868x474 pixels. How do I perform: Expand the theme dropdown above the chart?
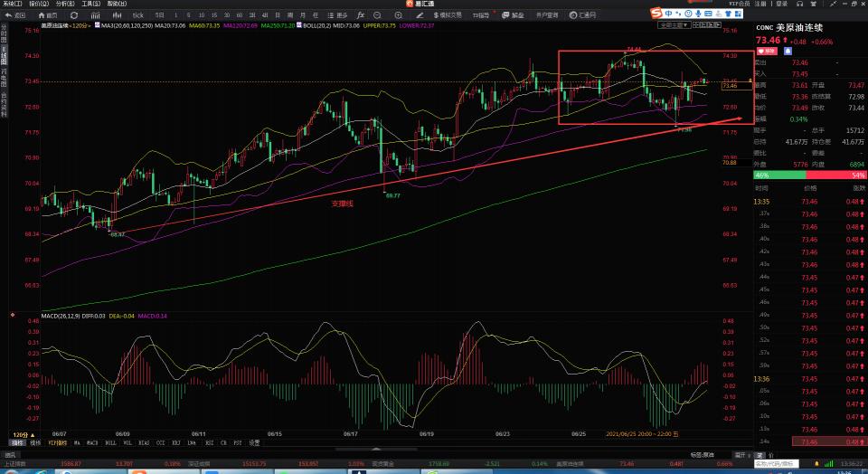[674, 25]
